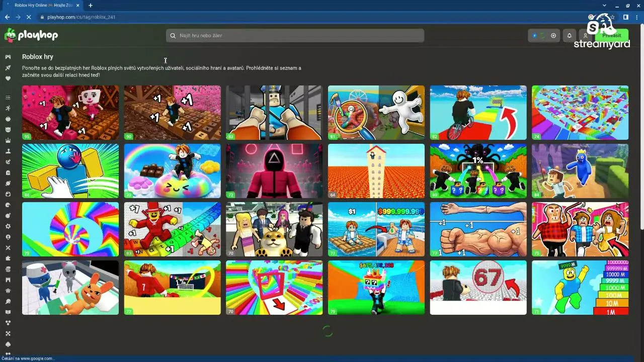Select the running figure category icon
Image resolution: width=644 pixels, height=362 pixels.
click(8, 108)
